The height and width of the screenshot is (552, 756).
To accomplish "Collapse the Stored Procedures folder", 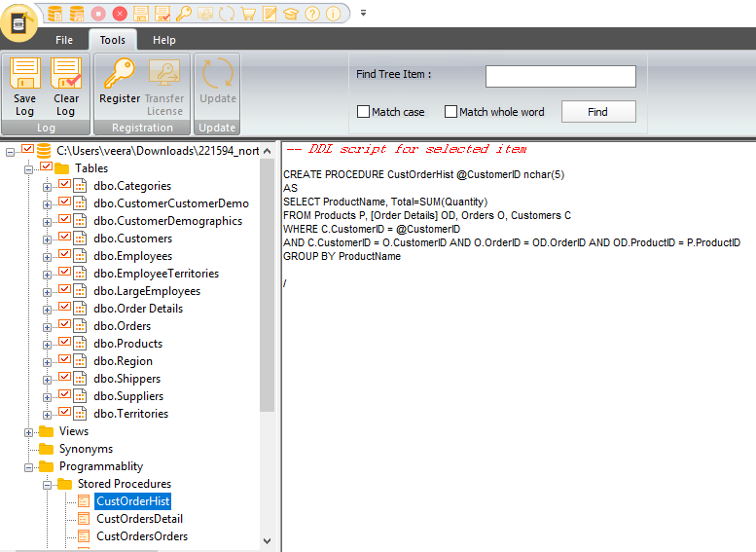I will coord(47,485).
